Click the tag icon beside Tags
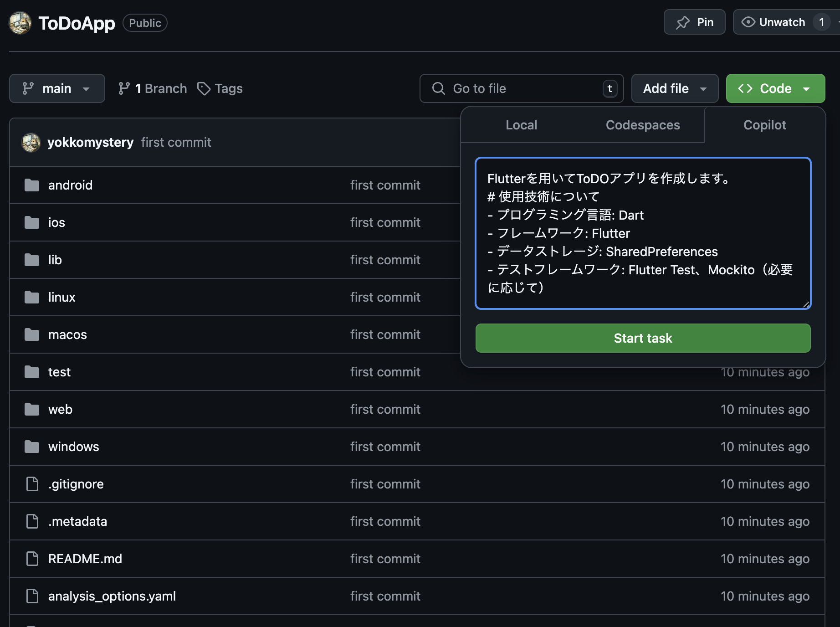 [x=204, y=88]
